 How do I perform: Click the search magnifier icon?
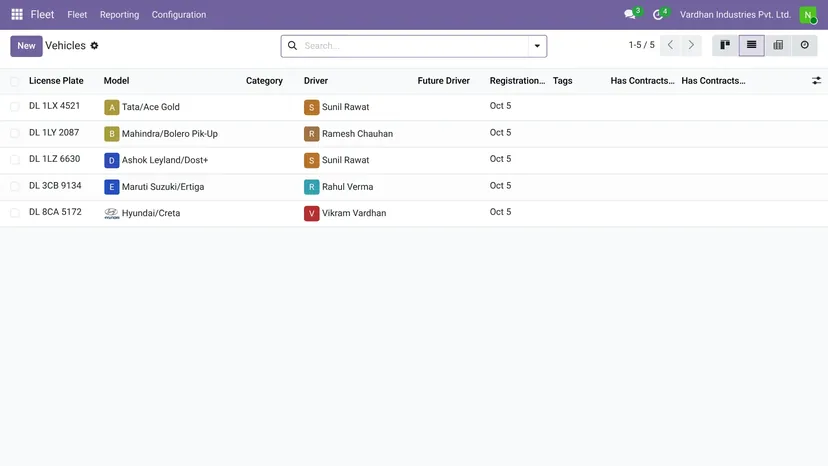292,45
